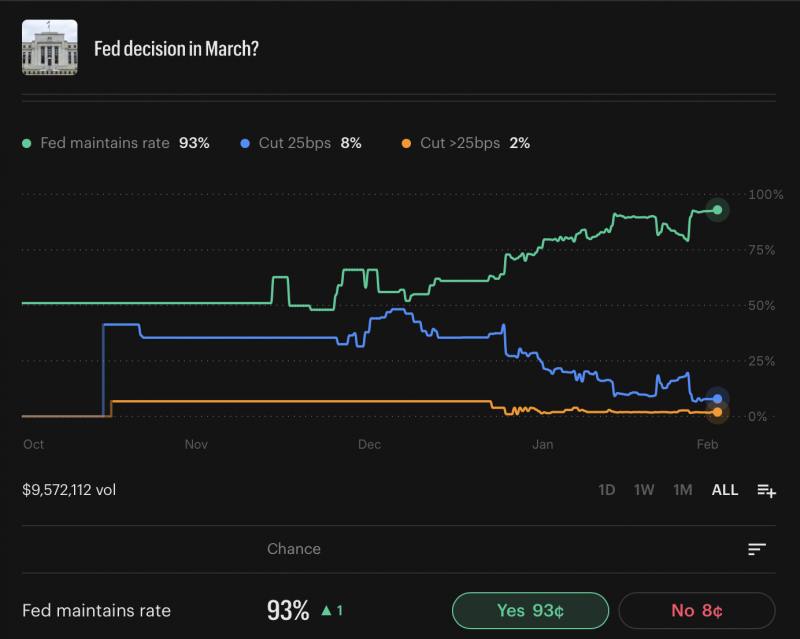
Task: Buy Yes at 93¢
Action: (530, 610)
